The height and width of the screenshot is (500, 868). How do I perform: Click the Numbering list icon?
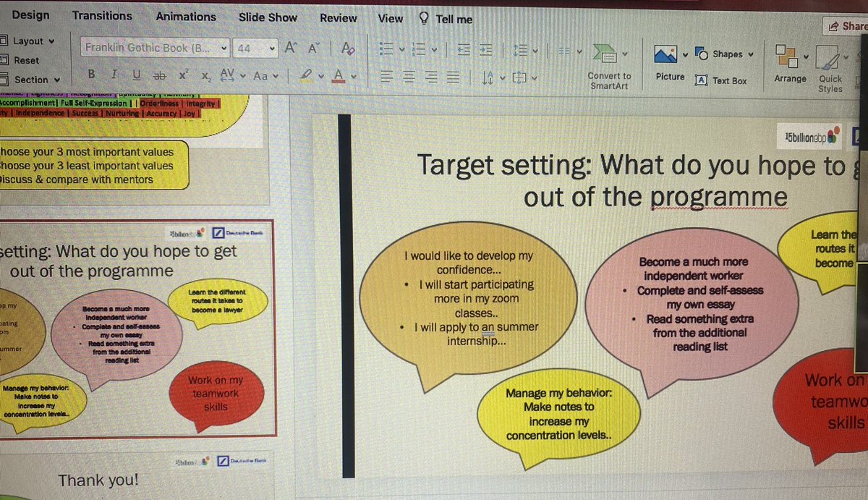click(x=418, y=49)
